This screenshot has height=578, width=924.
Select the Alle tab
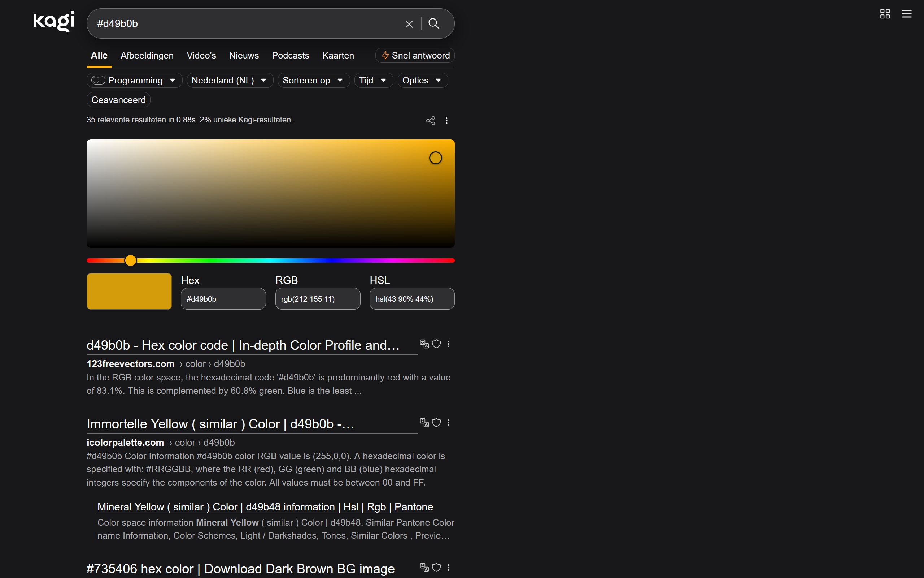[x=99, y=55]
